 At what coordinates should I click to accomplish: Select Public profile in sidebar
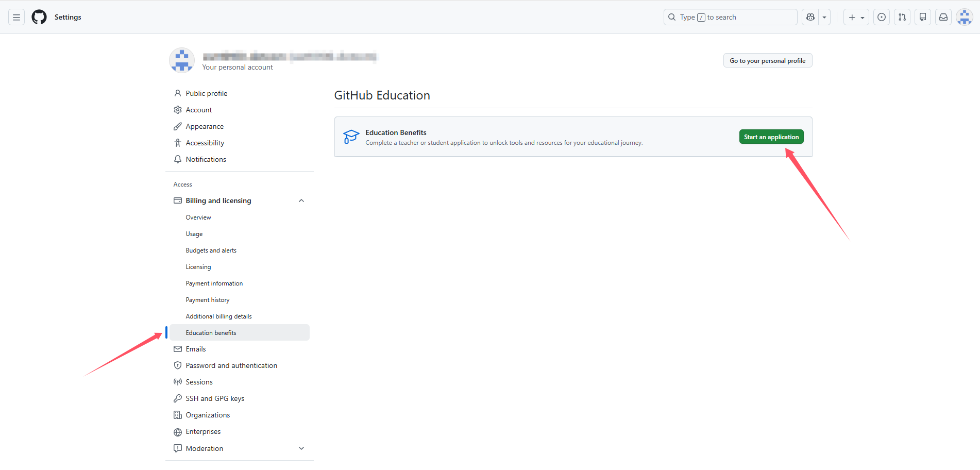206,93
